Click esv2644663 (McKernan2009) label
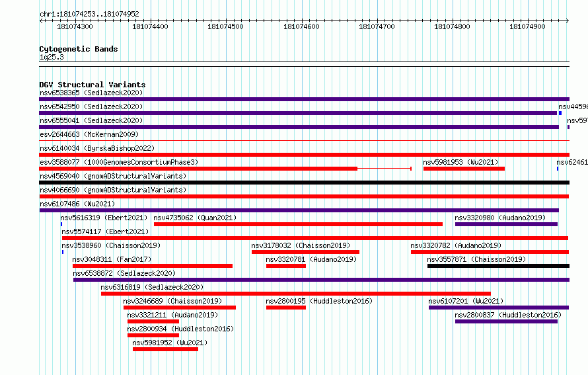Viewport: 588px width, 375px height. (89, 134)
